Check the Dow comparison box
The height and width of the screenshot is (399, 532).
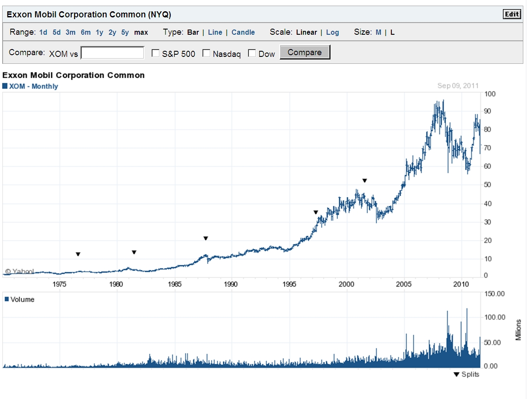[252, 53]
